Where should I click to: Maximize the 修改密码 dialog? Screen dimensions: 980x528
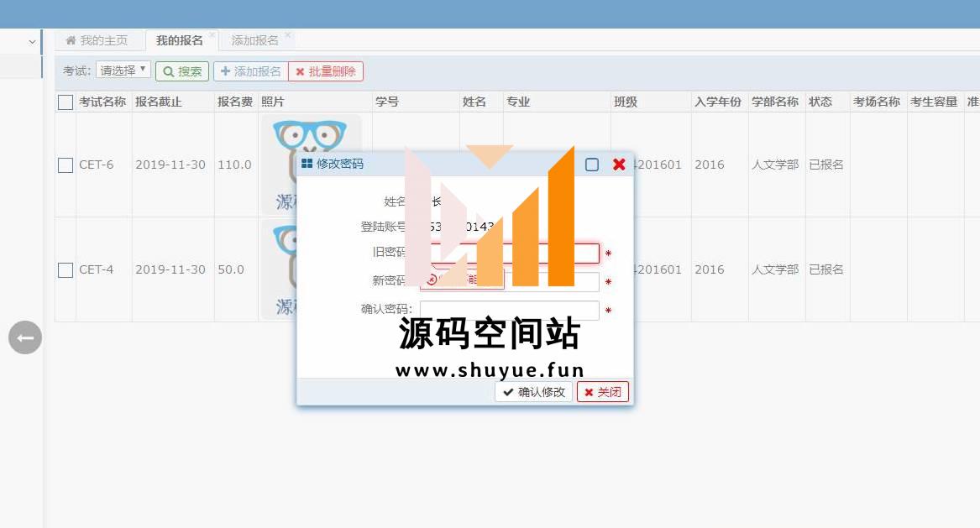[592, 165]
